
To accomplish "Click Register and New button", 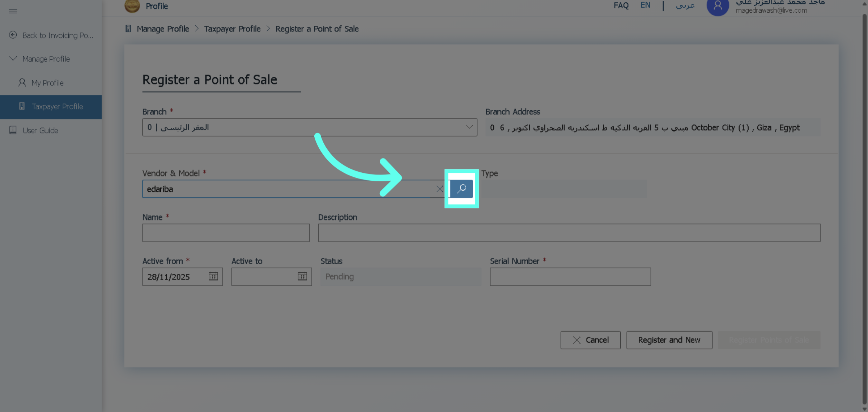I will click(669, 340).
